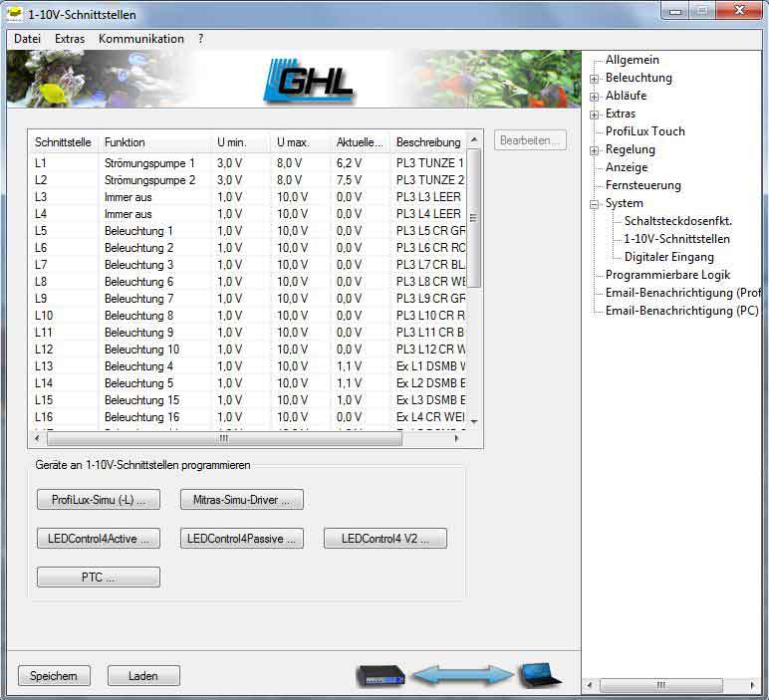The width and height of the screenshot is (769, 700).
Task: Expand the Abläufe tree node
Action: point(595,97)
